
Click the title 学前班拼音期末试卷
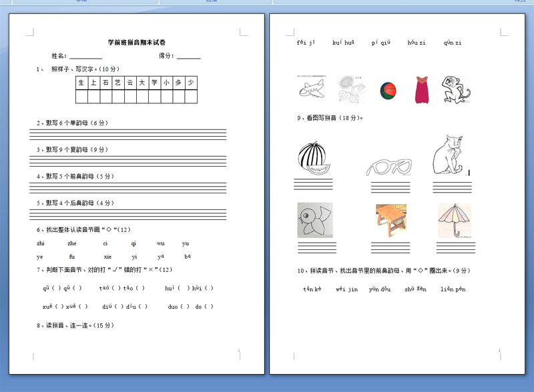coord(137,43)
